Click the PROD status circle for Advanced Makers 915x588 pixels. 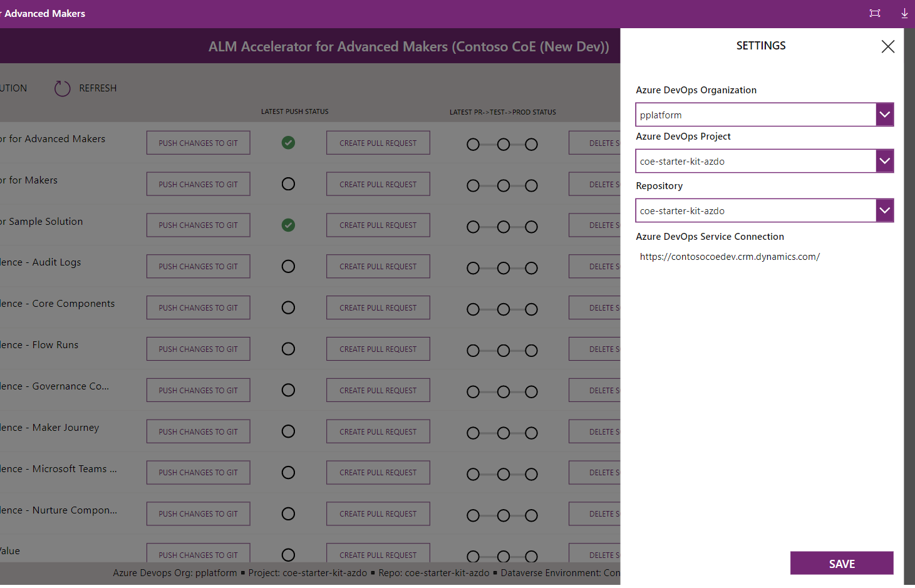531,144
